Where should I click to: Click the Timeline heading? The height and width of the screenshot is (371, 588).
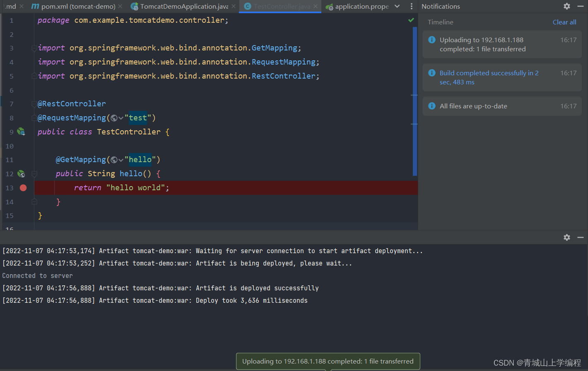coord(441,22)
